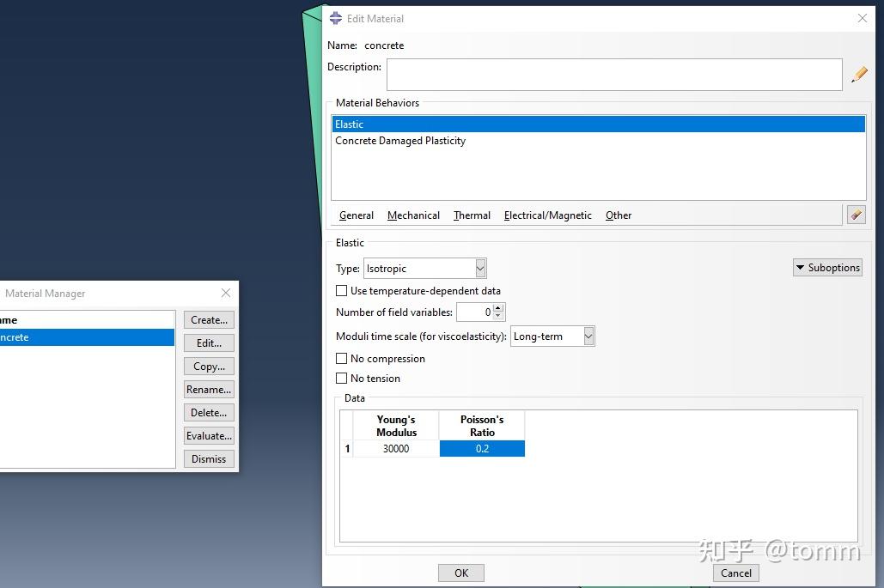Increase Number of field variables with up arrow
Viewport: 884px width, 588px height.
pos(498,308)
